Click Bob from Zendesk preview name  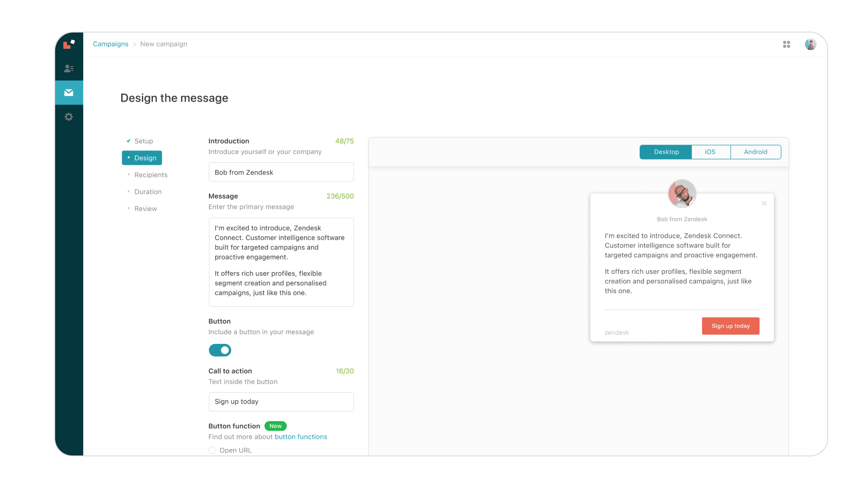(682, 219)
